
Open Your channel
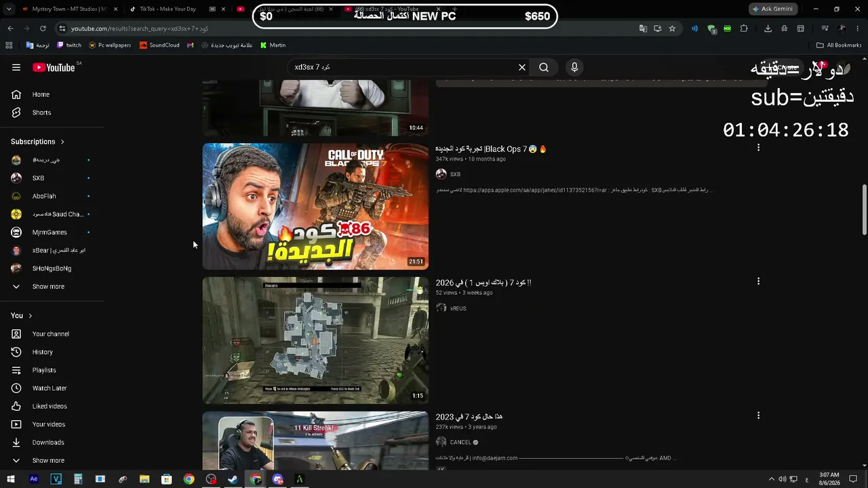pos(52,334)
